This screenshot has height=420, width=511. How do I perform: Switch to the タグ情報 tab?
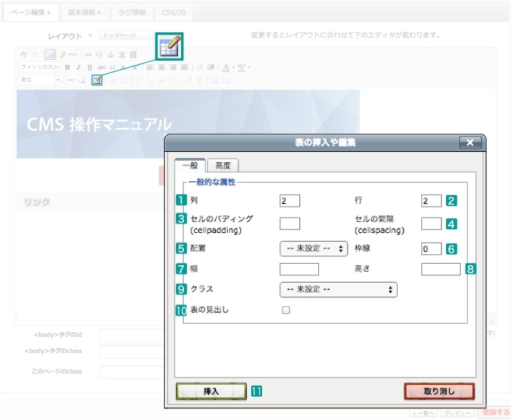pyautogui.click(x=131, y=12)
